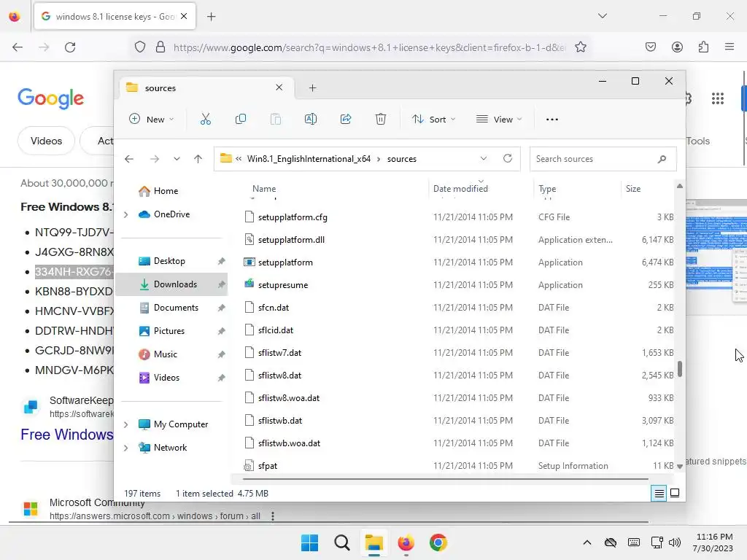The height and width of the screenshot is (560, 747).
Task: Click the chevron after Win8.1_EnglishInternational_x64 breadcrumb
Action: [x=379, y=159]
